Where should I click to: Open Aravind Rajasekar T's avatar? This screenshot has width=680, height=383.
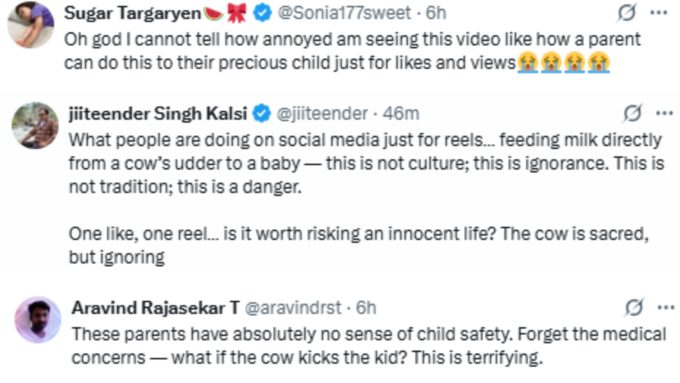click(38, 320)
